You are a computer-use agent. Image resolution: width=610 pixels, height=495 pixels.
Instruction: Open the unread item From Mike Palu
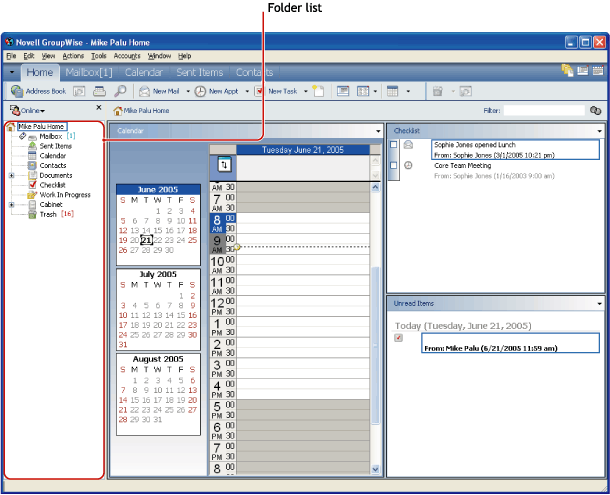pos(510,343)
